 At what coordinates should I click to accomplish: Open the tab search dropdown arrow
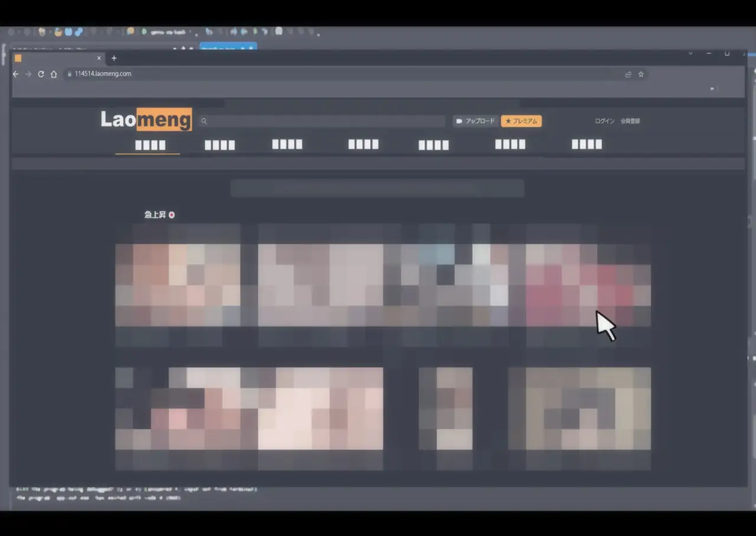[690, 54]
